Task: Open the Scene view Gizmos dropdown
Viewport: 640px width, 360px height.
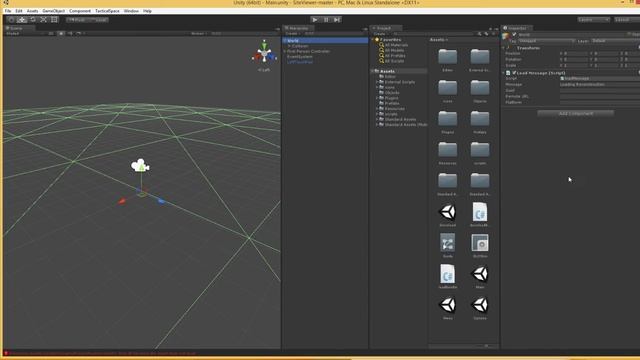Action: 199,33
